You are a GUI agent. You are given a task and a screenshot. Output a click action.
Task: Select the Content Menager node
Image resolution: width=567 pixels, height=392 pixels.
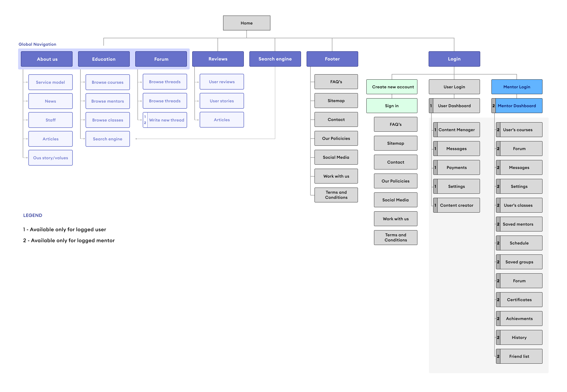[456, 130]
